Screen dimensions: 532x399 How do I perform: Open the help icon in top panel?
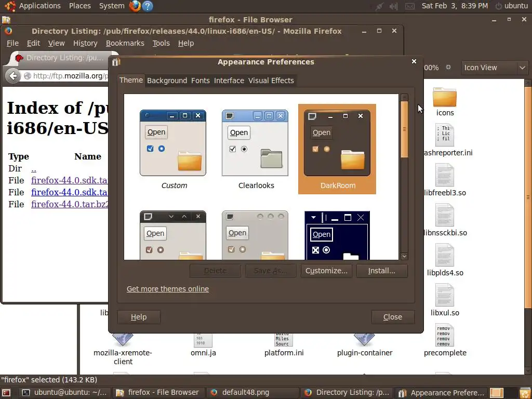[148, 6]
